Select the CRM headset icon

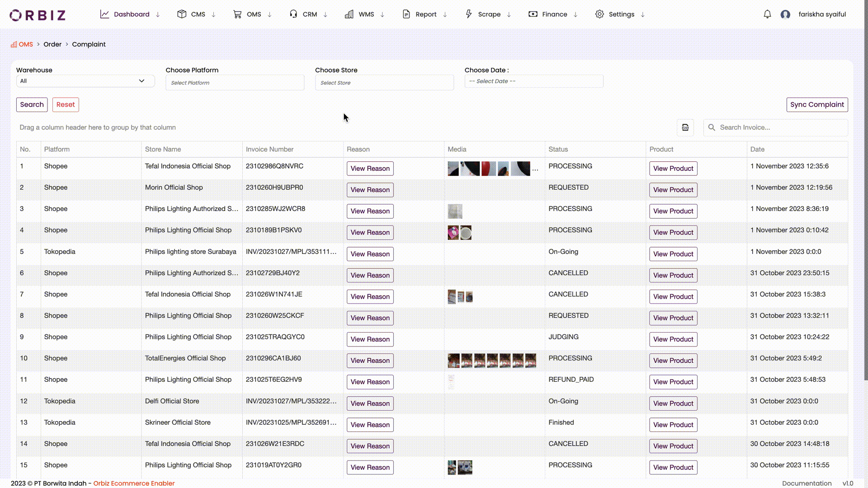point(293,14)
